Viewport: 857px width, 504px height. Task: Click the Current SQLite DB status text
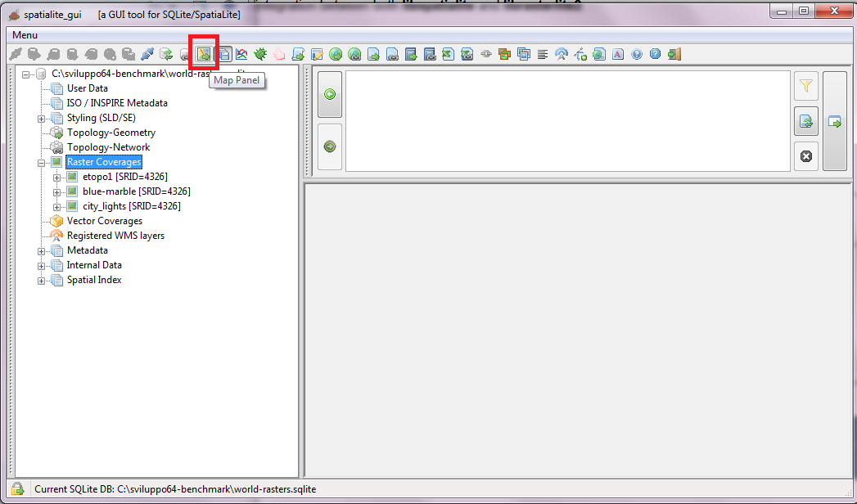(175, 489)
